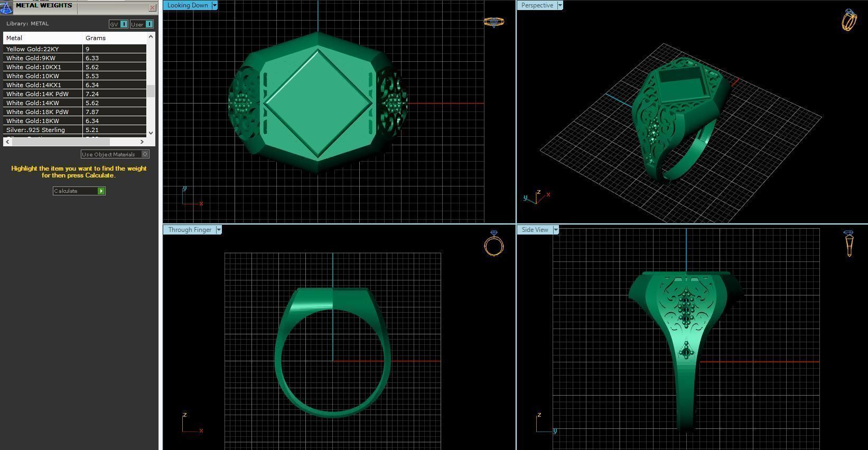Select the Silver:.925 Sterling row
This screenshot has width=868, height=450.
pos(74,129)
